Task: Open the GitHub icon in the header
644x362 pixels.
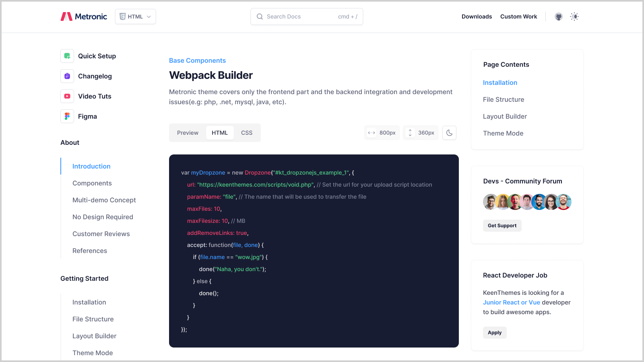Action: tap(558, 16)
